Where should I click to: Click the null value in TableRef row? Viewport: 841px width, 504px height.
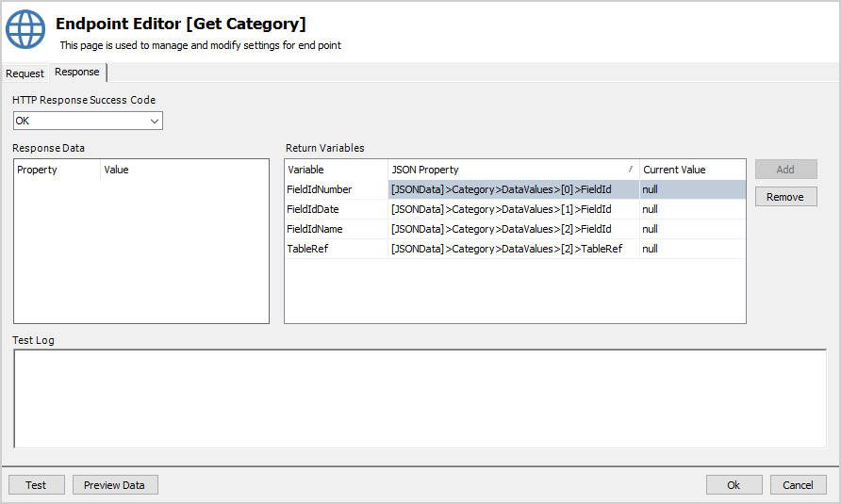(692, 249)
